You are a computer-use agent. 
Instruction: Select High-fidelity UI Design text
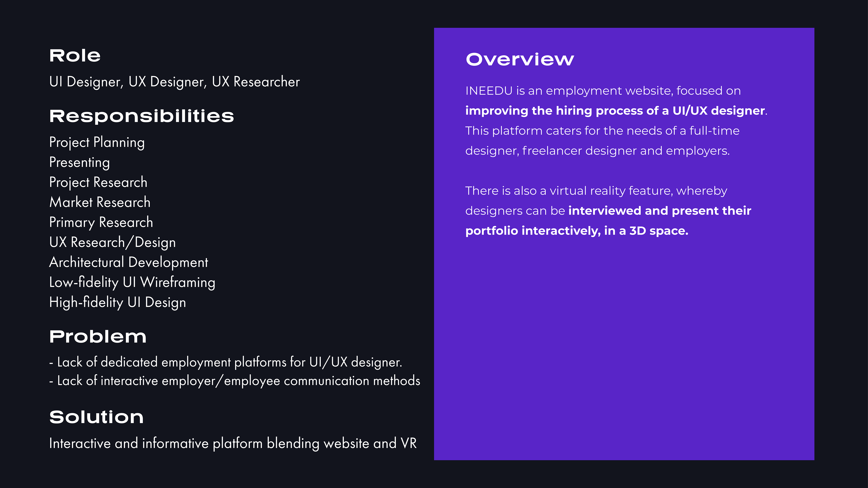(x=117, y=302)
